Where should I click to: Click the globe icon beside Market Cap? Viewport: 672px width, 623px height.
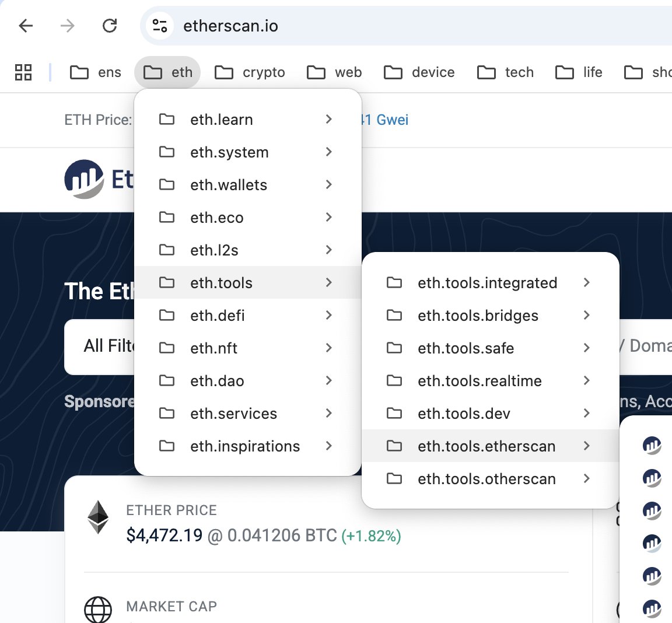point(98,609)
